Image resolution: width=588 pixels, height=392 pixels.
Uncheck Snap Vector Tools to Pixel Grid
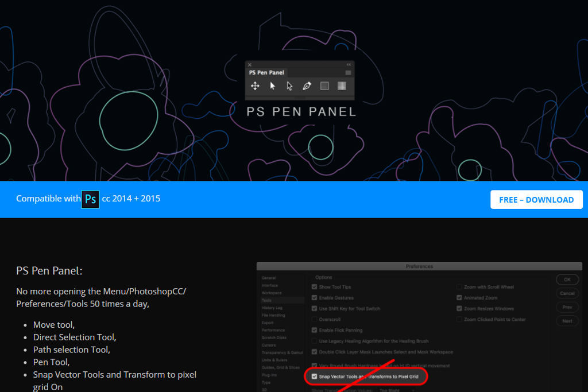(x=314, y=377)
